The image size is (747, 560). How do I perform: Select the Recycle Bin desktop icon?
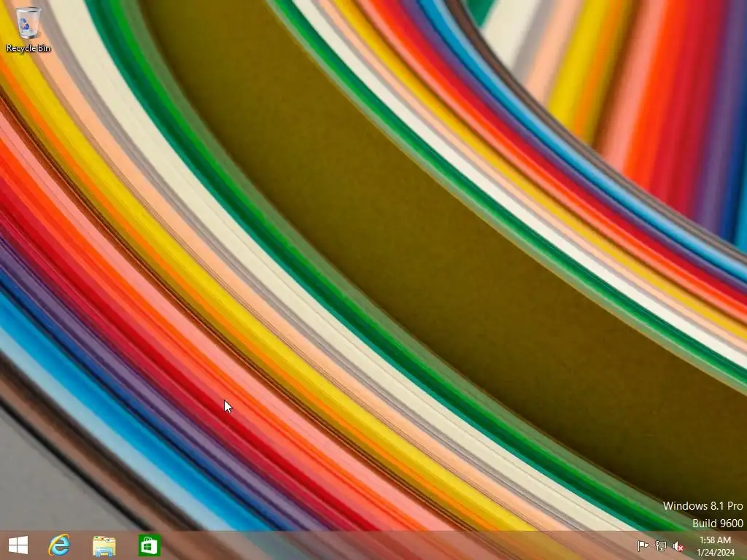tap(28, 29)
